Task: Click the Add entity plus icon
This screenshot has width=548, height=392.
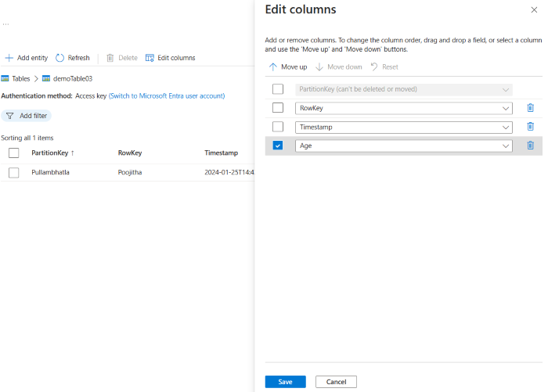Action: [x=9, y=58]
